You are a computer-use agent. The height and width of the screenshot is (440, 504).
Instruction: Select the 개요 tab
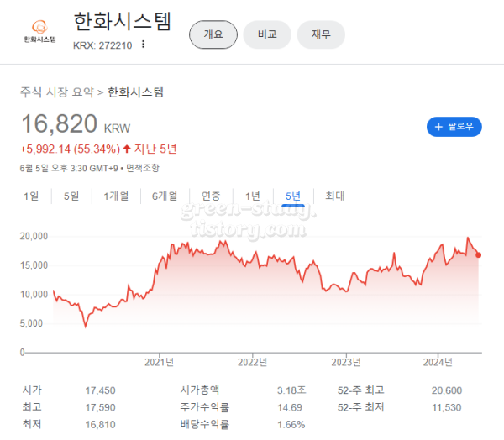[x=213, y=34]
